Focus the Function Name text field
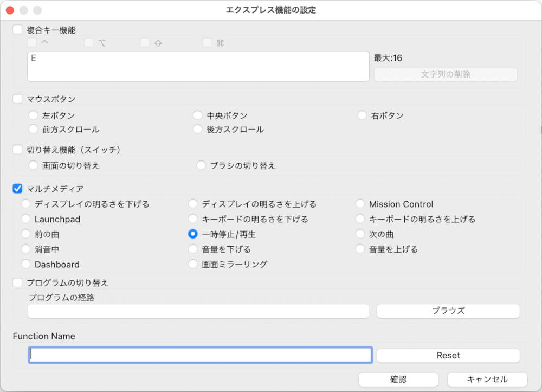 pyautogui.click(x=200, y=355)
